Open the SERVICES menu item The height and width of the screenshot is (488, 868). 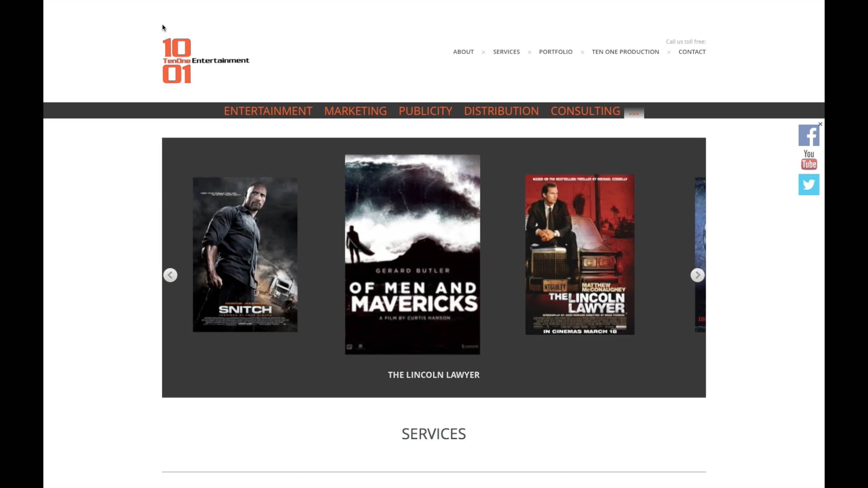pyautogui.click(x=506, y=52)
